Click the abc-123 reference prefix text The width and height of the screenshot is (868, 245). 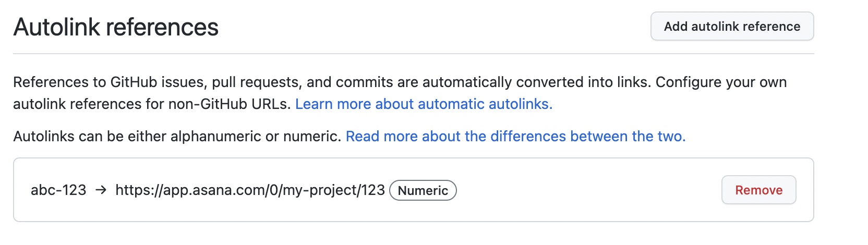[58, 190]
